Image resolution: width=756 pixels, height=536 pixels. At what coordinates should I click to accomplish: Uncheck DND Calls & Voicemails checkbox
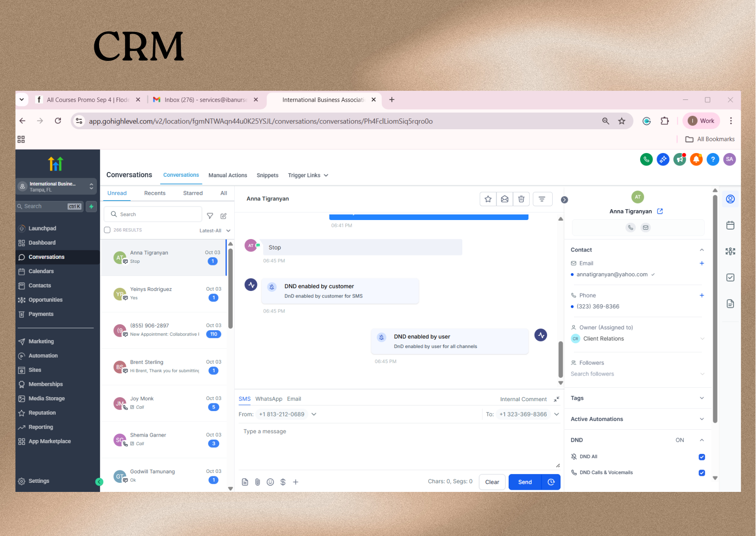pos(702,473)
